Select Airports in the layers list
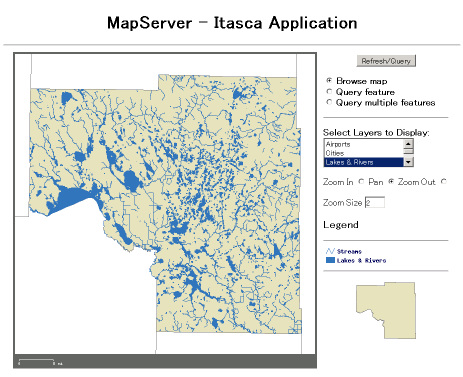The width and height of the screenshot is (463, 377). pos(364,144)
